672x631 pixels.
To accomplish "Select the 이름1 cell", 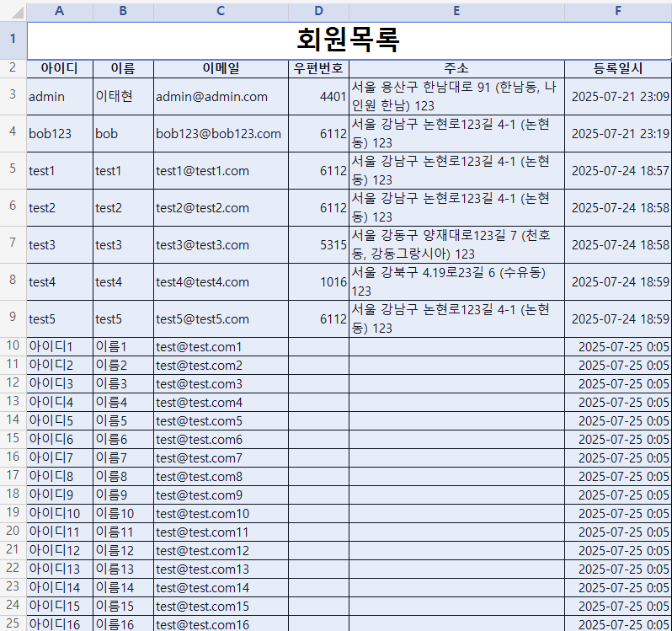I will [x=123, y=346].
